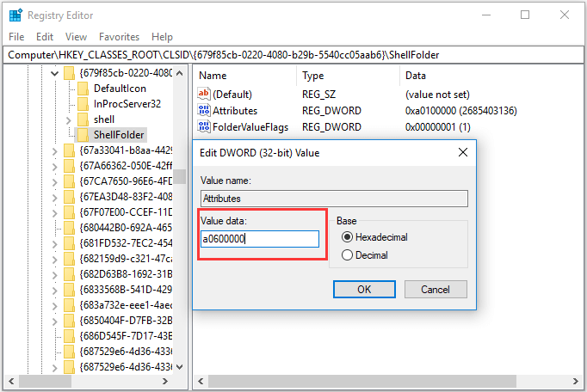Click tree pane scroll left arrow

point(11,381)
